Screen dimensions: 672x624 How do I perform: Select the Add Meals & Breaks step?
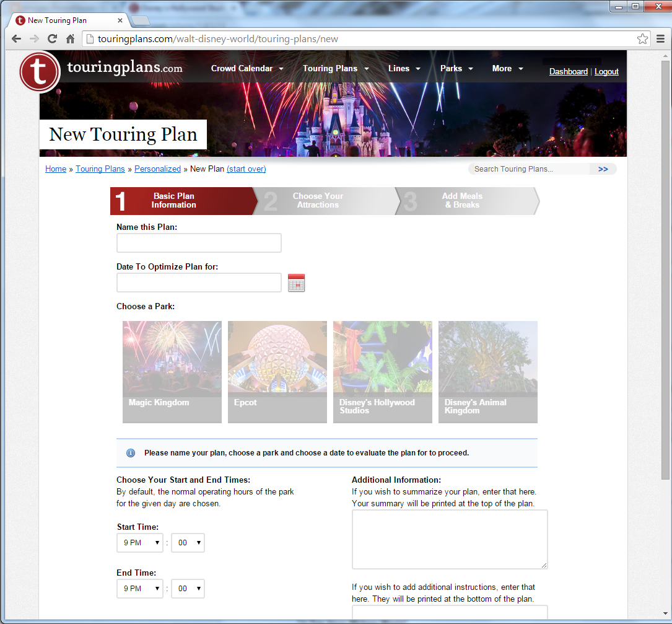(463, 201)
